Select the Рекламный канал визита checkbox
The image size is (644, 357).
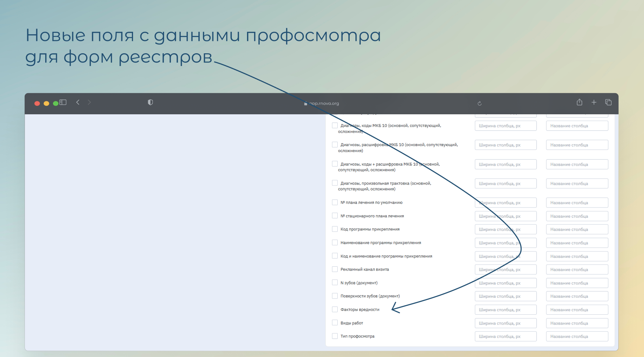(335, 269)
